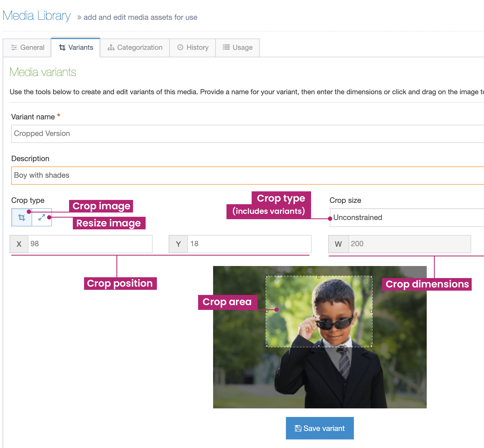Viewport: 484px width, 448px height.
Task: Click the W crop width field
Action: tap(409, 244)
